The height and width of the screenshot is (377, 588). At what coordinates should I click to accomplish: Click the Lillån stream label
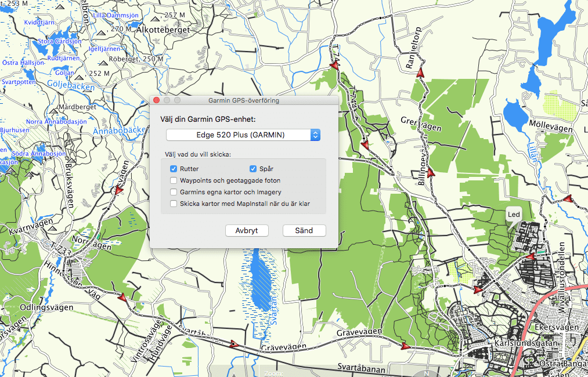[x=533, y=152]
